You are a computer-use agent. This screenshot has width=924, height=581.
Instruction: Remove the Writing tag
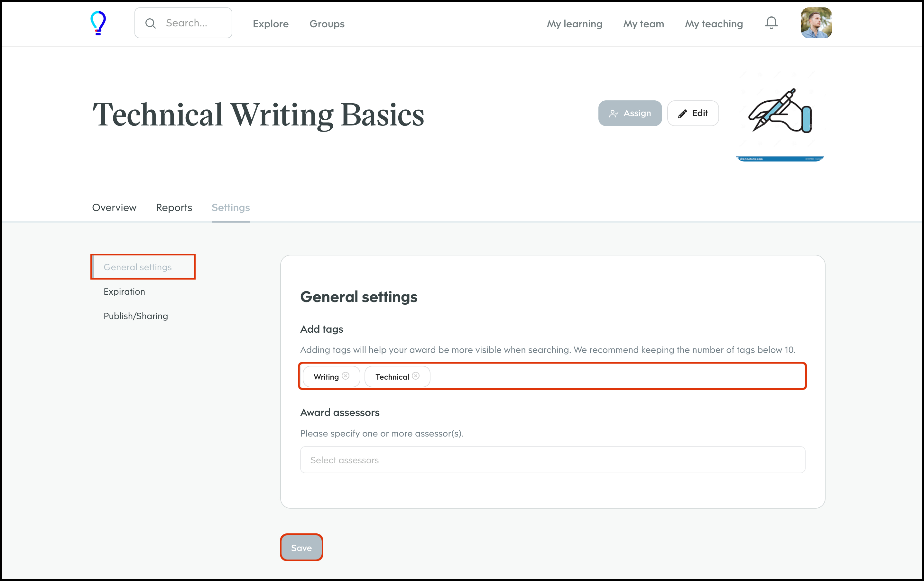[x=346, y=376]
